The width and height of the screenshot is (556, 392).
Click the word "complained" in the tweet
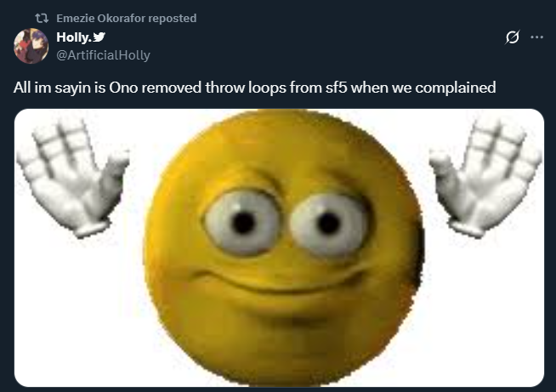tap(456, 88)
